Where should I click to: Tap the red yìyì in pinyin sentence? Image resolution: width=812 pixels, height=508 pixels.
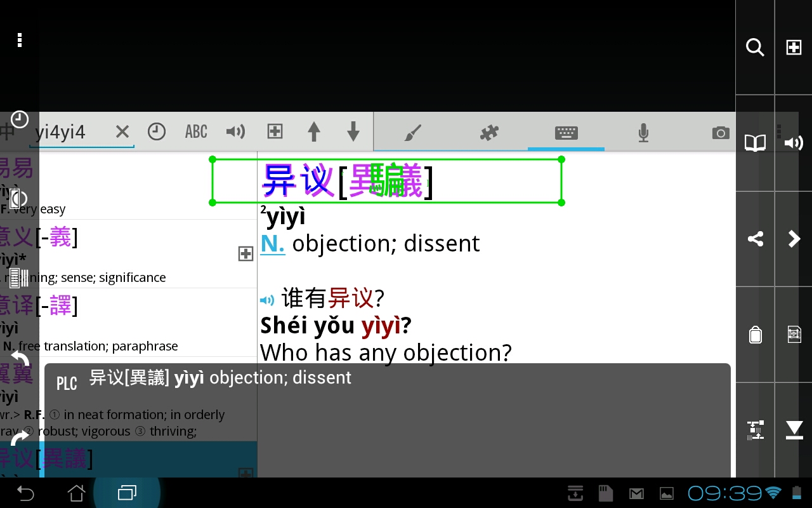point(381,326)
